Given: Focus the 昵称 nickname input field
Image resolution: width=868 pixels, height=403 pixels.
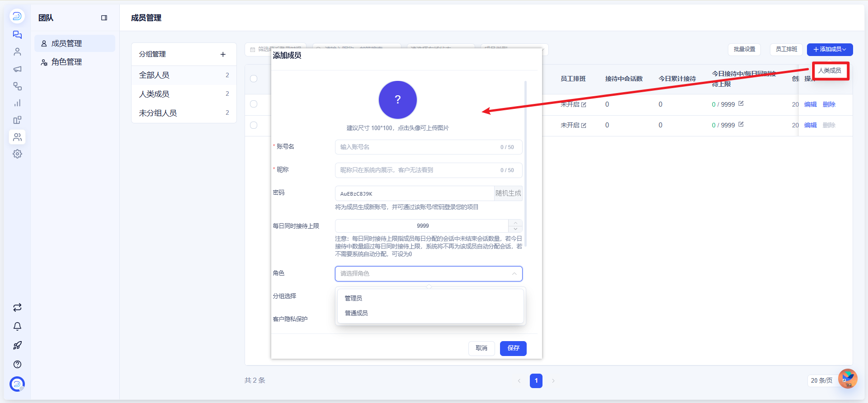Looking at the screenshot, I should 429,170.
